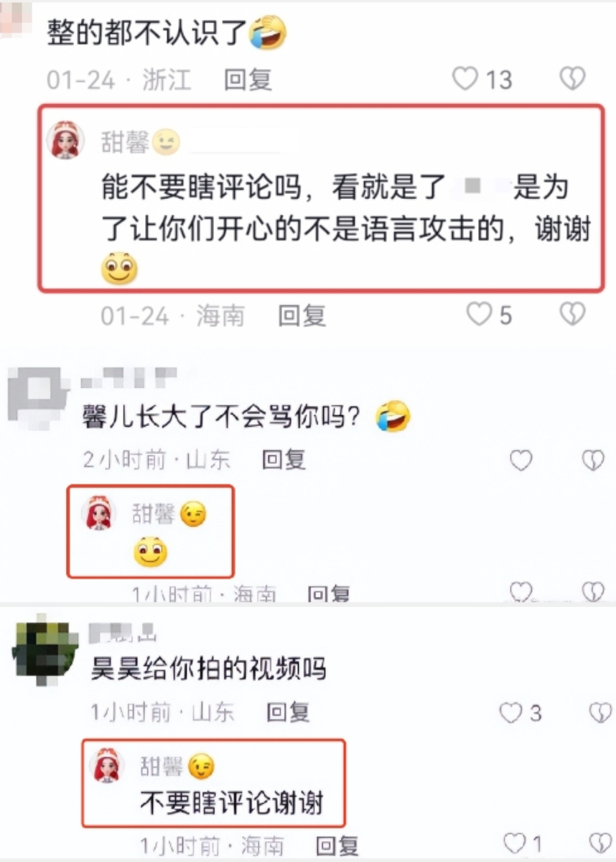Open 甜馨's avatar in the top reply

tap(66, 139)
